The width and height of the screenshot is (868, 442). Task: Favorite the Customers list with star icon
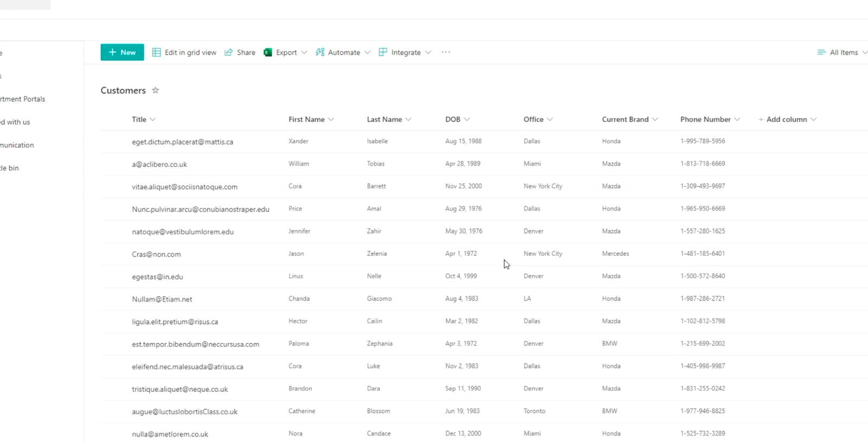[155, 90]
